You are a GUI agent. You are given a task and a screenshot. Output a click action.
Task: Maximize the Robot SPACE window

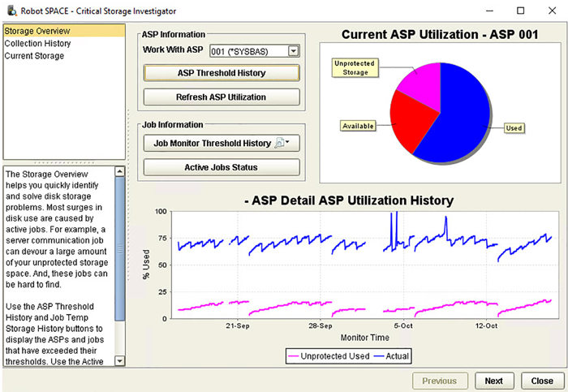click(521, 11)
